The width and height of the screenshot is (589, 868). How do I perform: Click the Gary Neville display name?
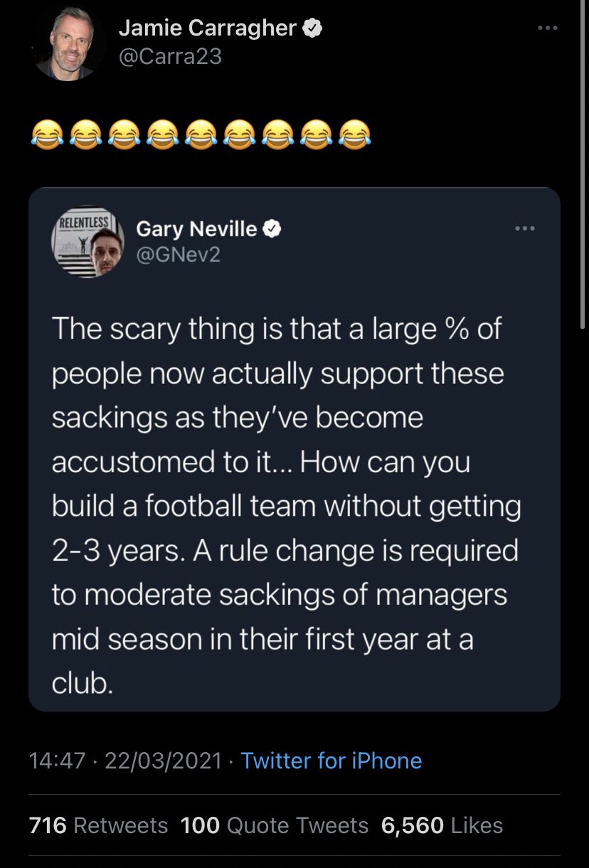196,228
